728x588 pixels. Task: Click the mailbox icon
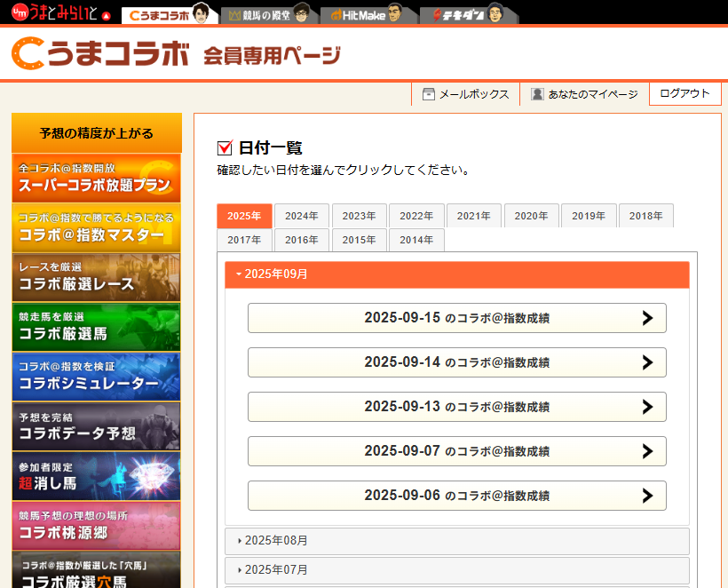click(x=428, y=94)
